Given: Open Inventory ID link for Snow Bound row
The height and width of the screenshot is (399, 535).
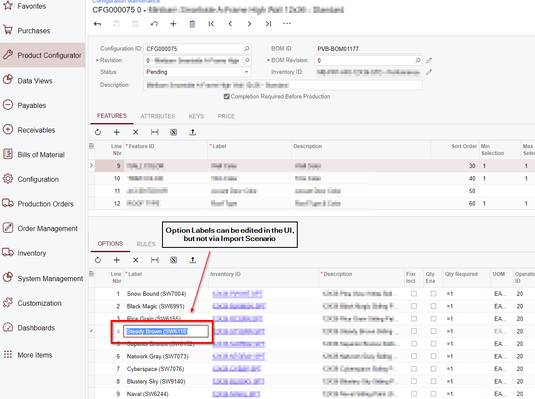Looking at the screenshot, I should tap(237, 294).
